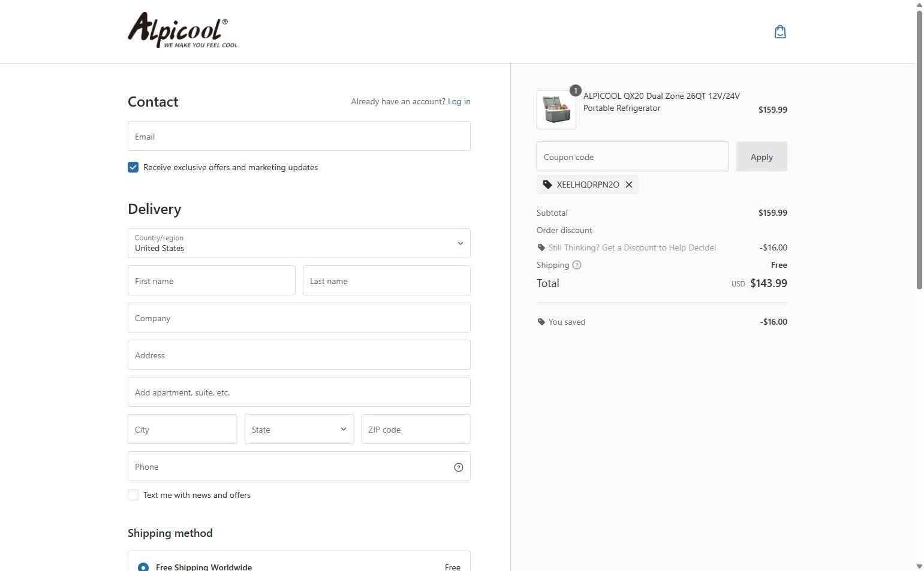Check Text me with news and offers

pyautogui.click(x=133, y=495)
